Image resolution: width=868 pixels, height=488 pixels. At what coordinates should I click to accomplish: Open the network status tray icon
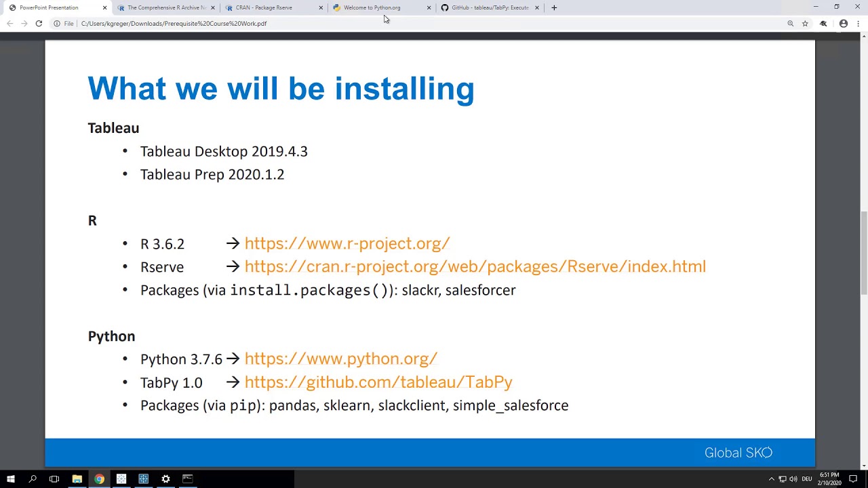pos(783,479)
